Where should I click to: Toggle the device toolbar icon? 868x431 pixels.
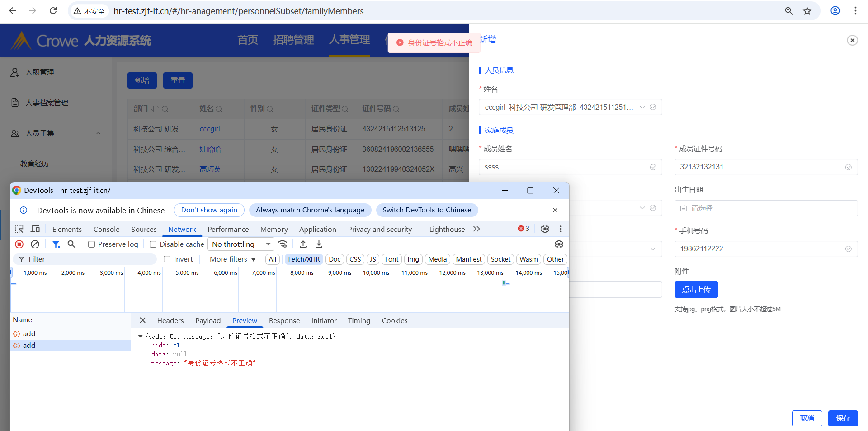pos(35,229)
